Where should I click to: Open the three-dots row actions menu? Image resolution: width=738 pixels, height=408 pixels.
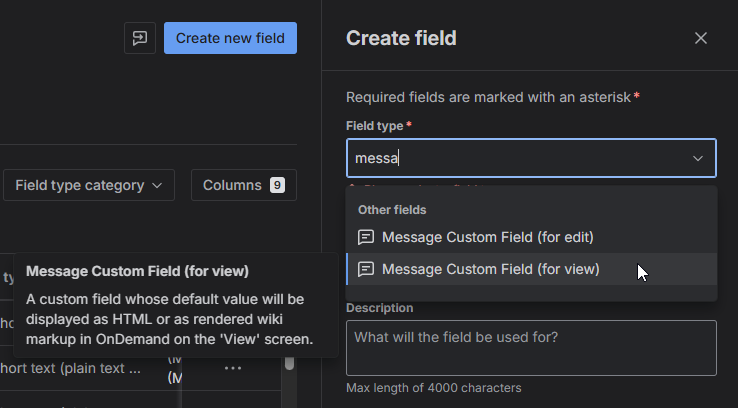click(233, 368)
